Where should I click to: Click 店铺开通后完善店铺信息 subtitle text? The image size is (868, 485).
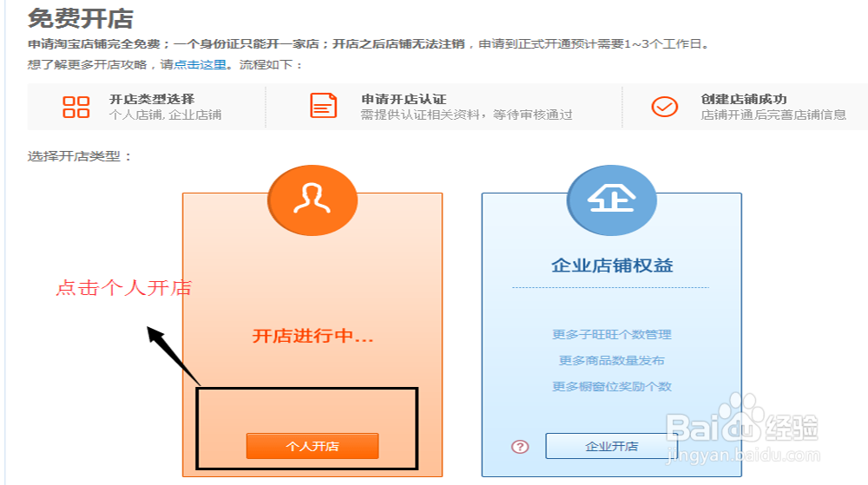[x=773, y=115]
